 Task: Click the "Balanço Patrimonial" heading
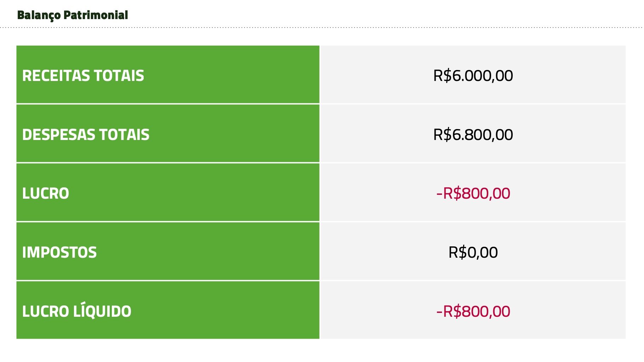pyautogui.click(x=73, y=15)
